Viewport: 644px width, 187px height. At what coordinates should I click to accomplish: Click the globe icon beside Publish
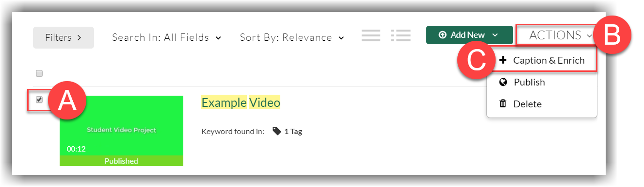pos(503,82)
